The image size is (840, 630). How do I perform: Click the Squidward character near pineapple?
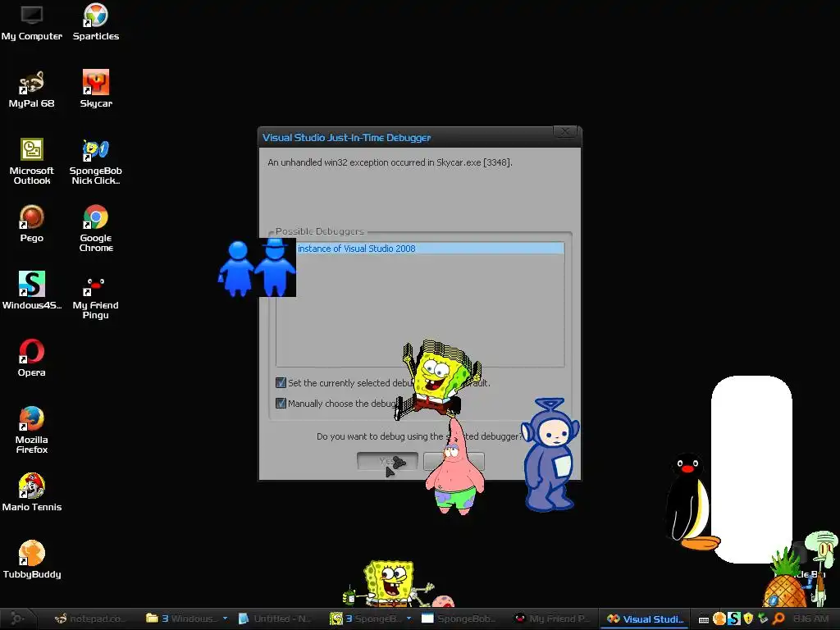(x=823, y=568)
